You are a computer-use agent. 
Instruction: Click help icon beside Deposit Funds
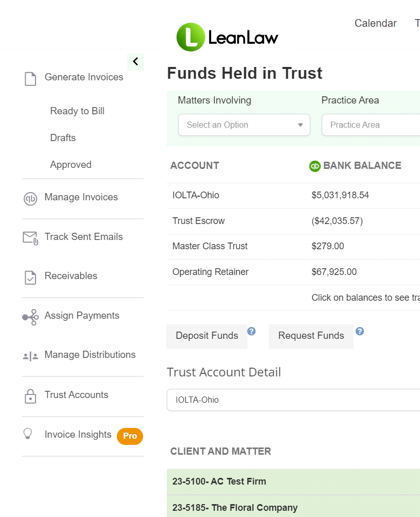coord(251,331)
